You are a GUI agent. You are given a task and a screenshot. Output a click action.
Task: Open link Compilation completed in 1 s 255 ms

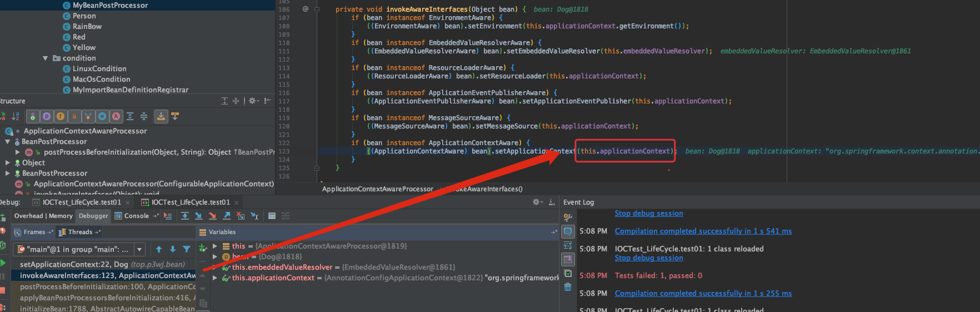coord(703,293)
